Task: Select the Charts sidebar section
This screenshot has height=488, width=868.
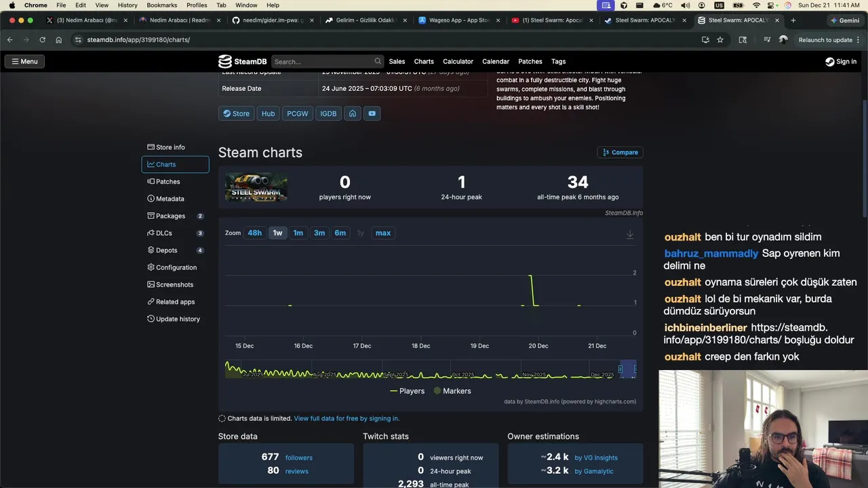Action: pyautogui.click(x=175, y=164)
